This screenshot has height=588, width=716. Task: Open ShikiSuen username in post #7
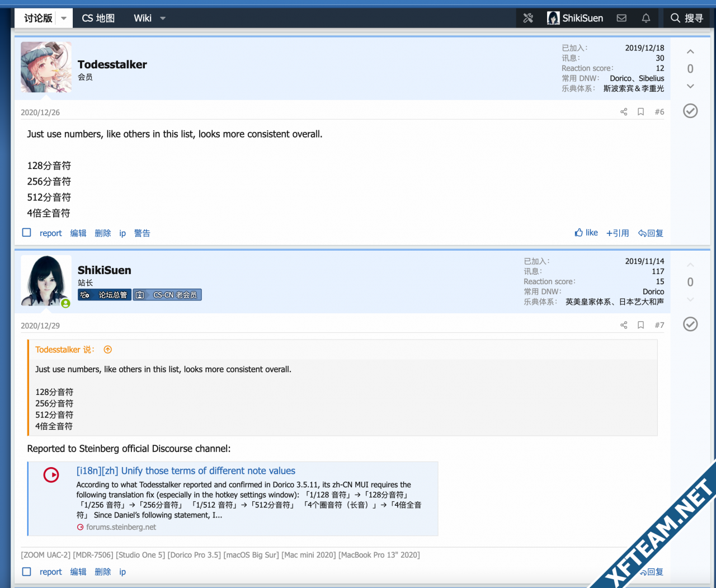pyautogui.click(x=105, y=270)
